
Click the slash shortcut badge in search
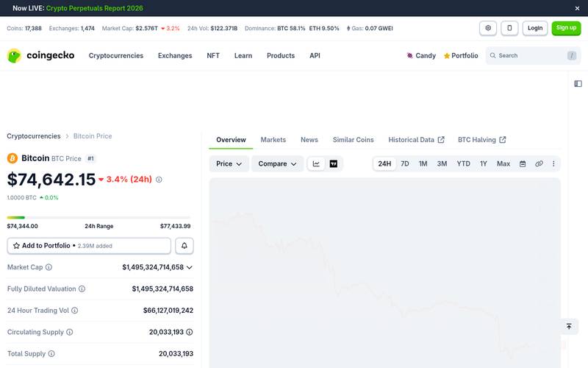(x=572, y=56)
